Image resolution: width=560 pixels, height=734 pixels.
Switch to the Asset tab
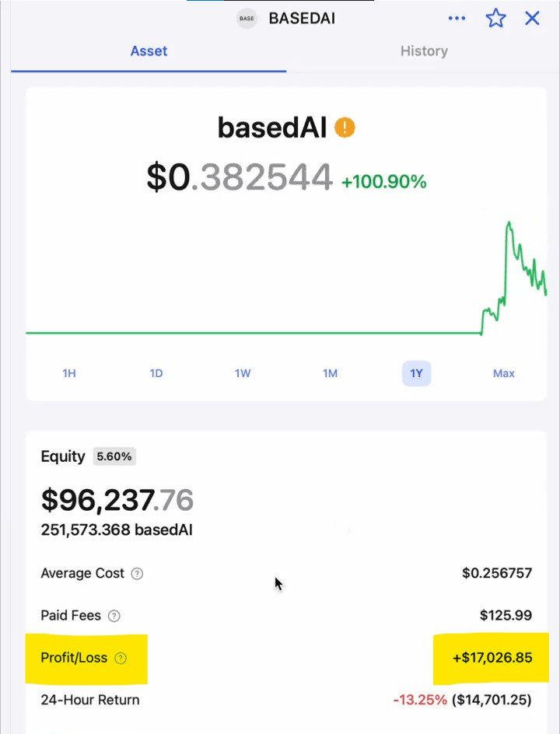(149, 51)
